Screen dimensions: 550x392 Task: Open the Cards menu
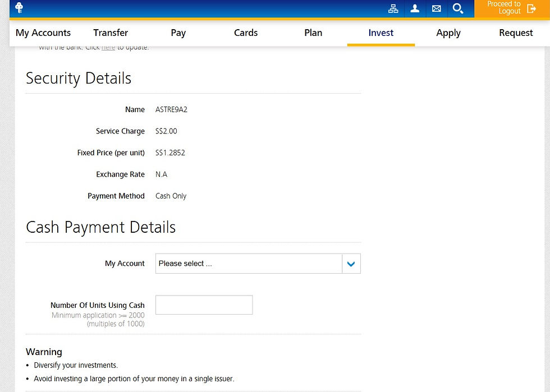click(x=246, y=33)
